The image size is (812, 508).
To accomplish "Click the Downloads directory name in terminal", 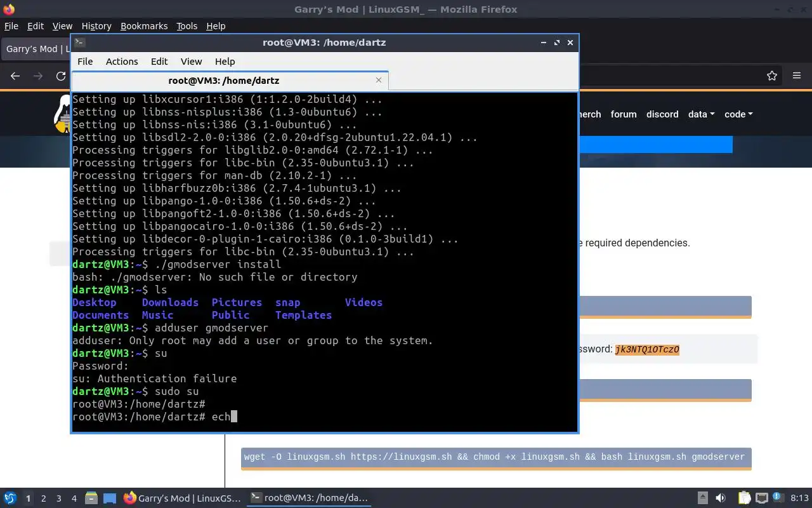I will point(170,302).
